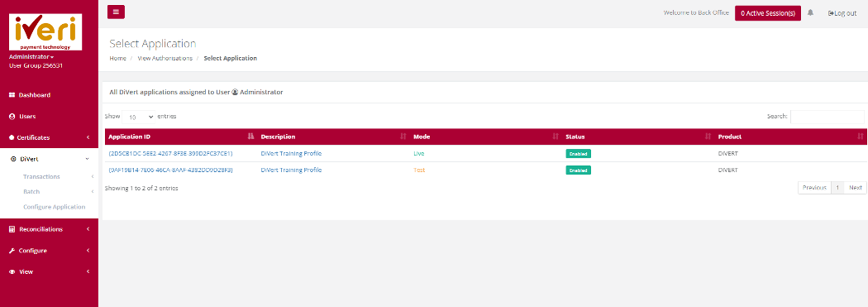This screenshot has width=868, height=307.
Task: Sort table by Application ID column icon
Action: 250,137
